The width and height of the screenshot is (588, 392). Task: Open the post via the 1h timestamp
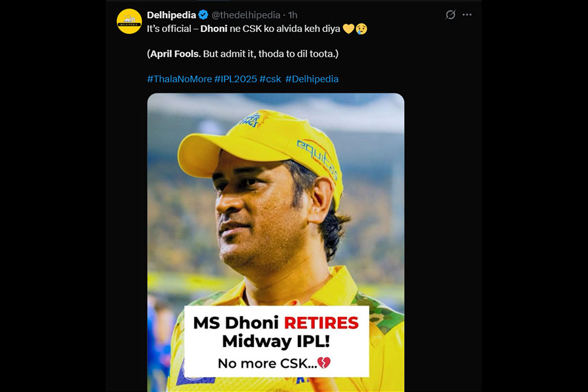[293, 14]
